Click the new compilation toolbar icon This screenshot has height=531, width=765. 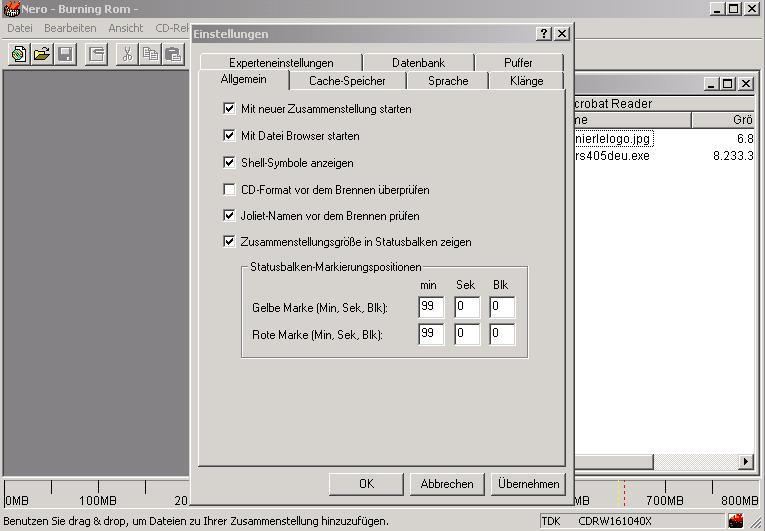pyautogui.click(x=18, y=54)
